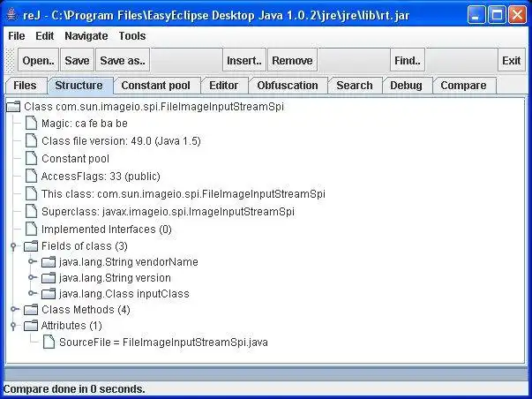Select SourceFile = FileImageInputStreamSpi.java row
The width and height of the screenshot is (532, 399).
pos(163,342)
